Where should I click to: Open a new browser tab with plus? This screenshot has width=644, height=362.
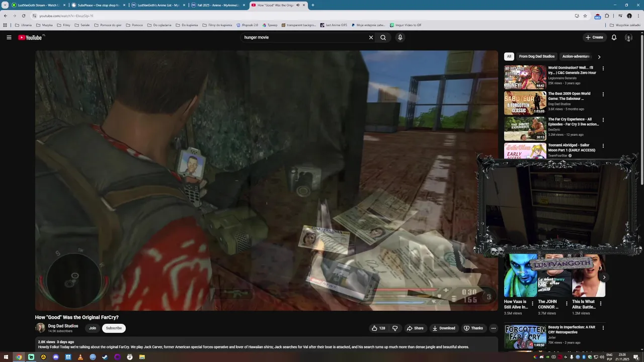click(313, 5)
